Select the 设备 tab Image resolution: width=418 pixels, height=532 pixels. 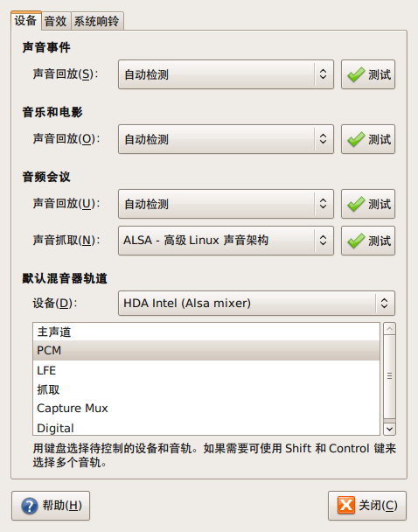click(25, 20)
